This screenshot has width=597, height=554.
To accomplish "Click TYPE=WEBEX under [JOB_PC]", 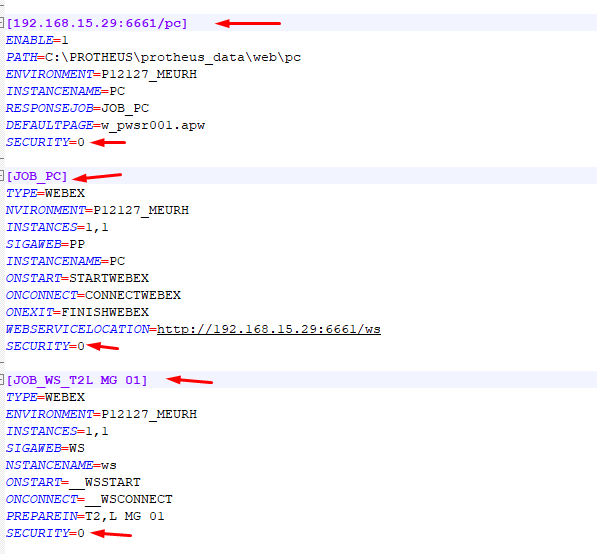I will pos(45,193).
